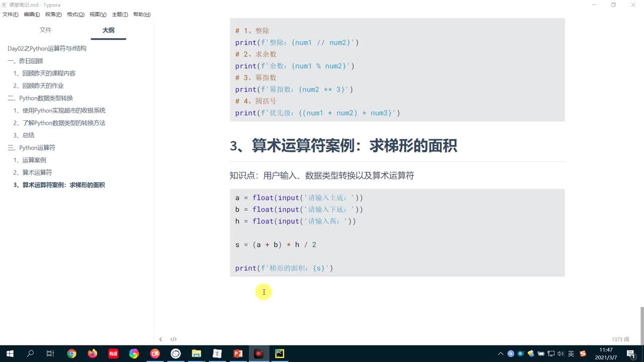Open the Task View icon

click(x=50, y=353)
